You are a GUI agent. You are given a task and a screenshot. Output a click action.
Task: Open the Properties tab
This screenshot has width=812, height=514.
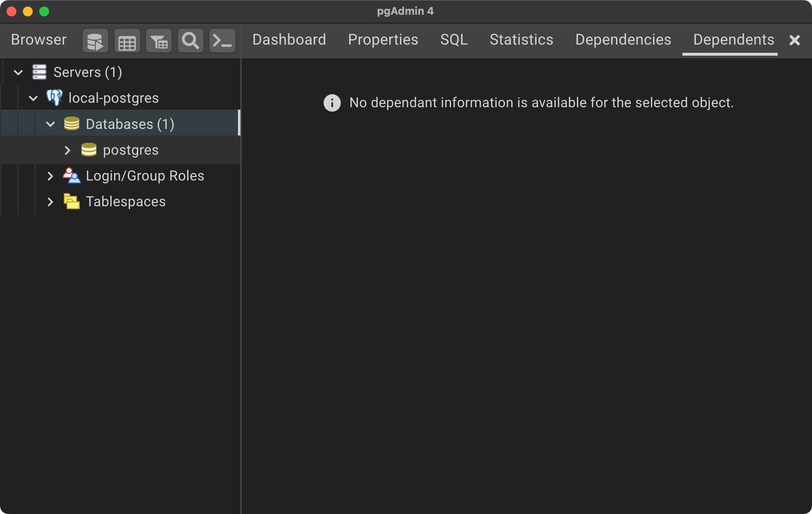point(383,40)
